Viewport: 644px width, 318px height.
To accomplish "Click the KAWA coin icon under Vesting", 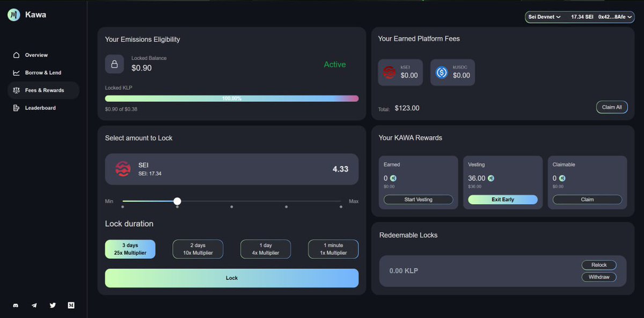I will [491, 179].
